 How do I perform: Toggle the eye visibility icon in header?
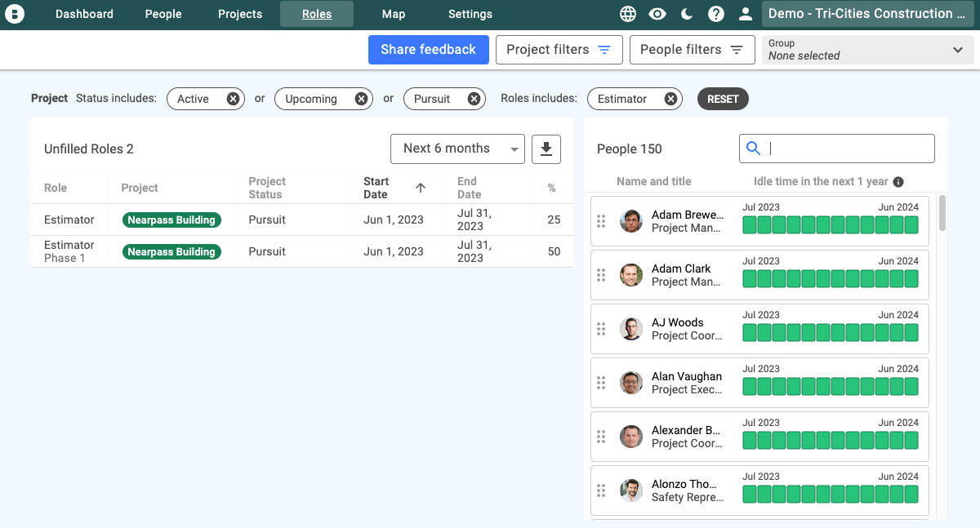(x=657, y=14)
